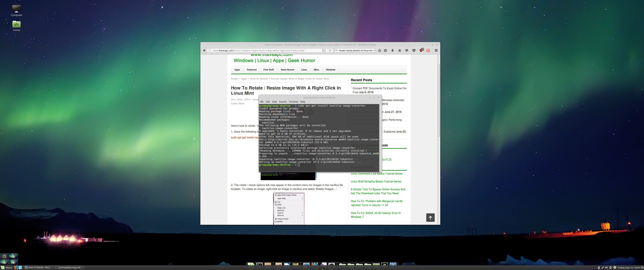Launch Firefox from panel quick launcher
The height and width of the screenshot is (270, 644).
[x=16, y=268]
